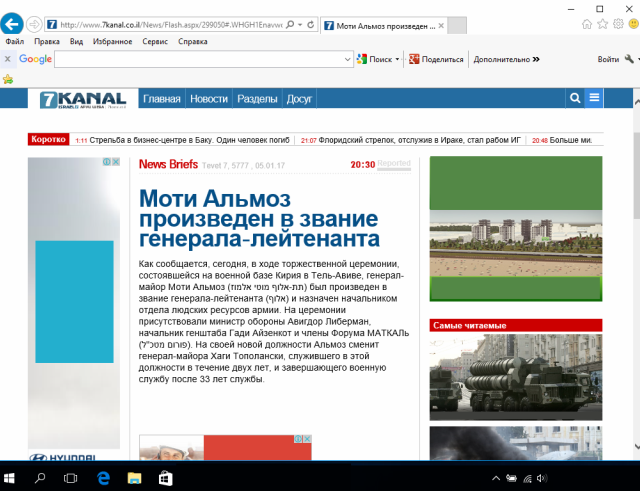Open the Справка menu

(193, 42)
